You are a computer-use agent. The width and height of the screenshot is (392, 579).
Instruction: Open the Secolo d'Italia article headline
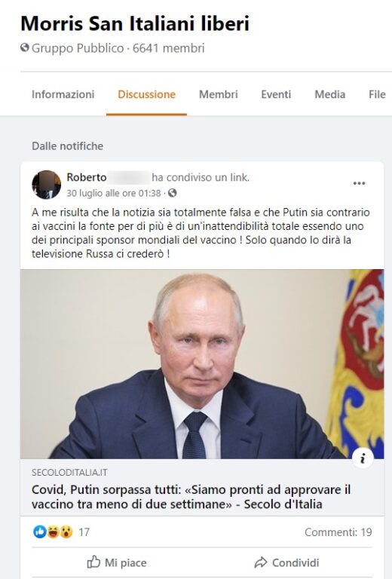click(191, 497)
